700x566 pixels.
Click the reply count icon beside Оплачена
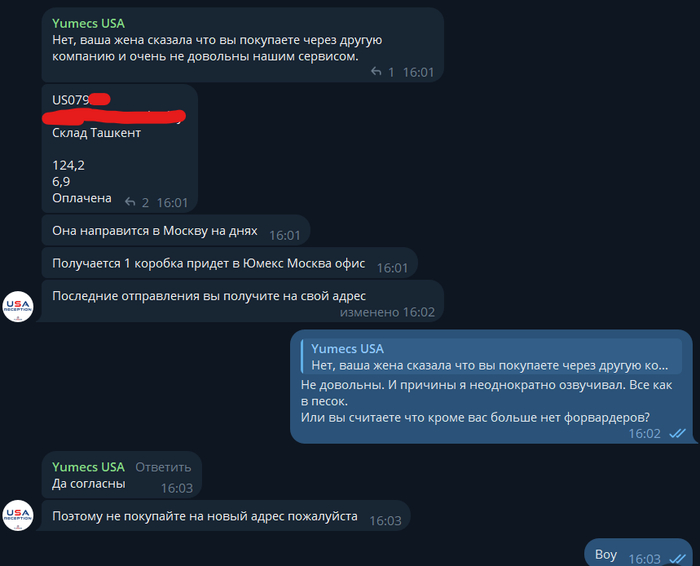point(130,202)
